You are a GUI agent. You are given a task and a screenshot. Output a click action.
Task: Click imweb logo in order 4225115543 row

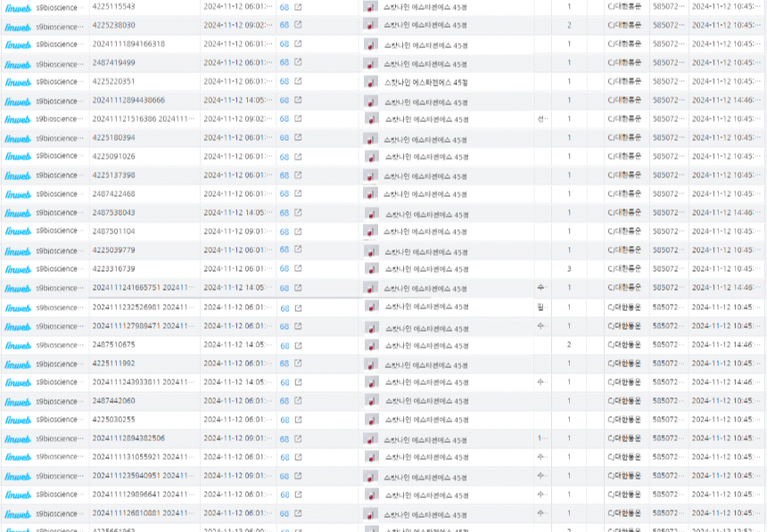click(18, 8)
